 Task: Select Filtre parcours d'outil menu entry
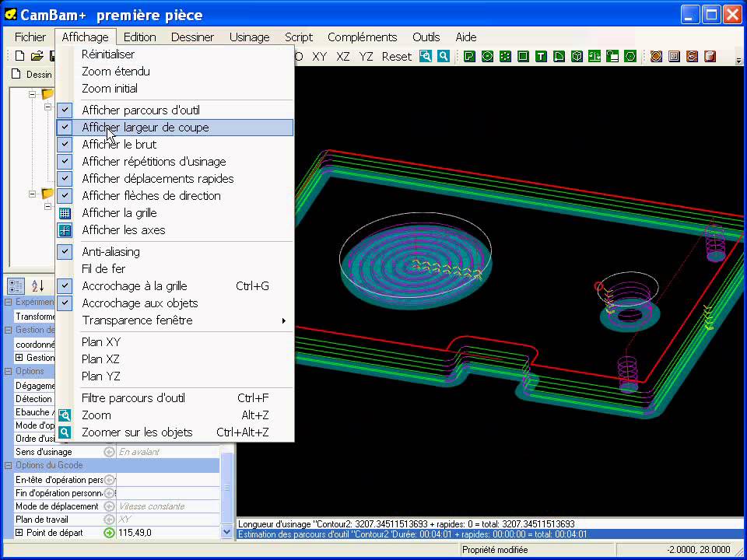174,398
